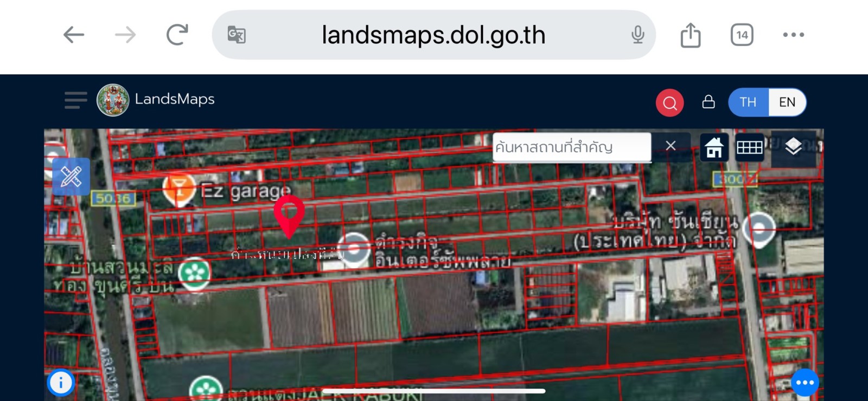Show the 14 open tabs

click(742, 35)
